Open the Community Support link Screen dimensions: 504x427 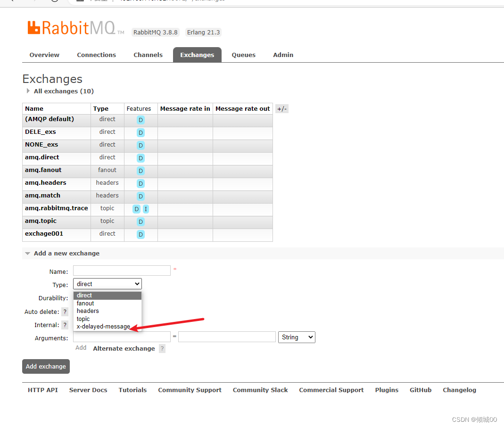click(190, 390)
